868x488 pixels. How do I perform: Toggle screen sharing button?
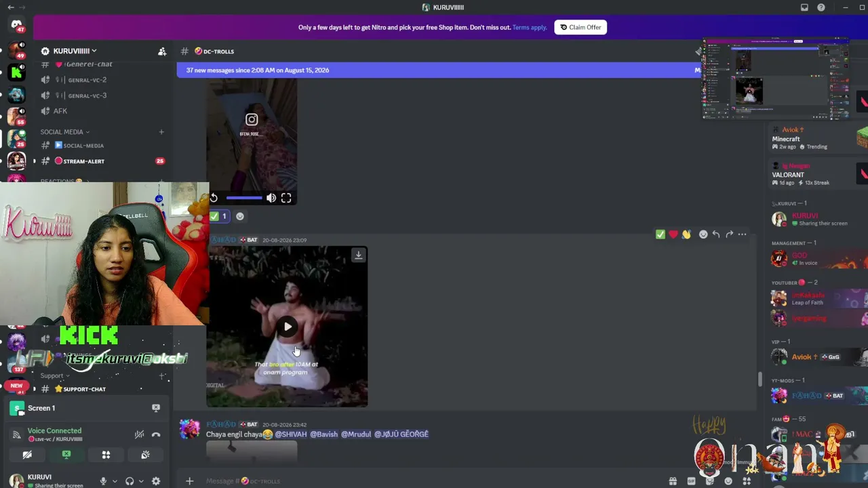(x=66, y=455)
